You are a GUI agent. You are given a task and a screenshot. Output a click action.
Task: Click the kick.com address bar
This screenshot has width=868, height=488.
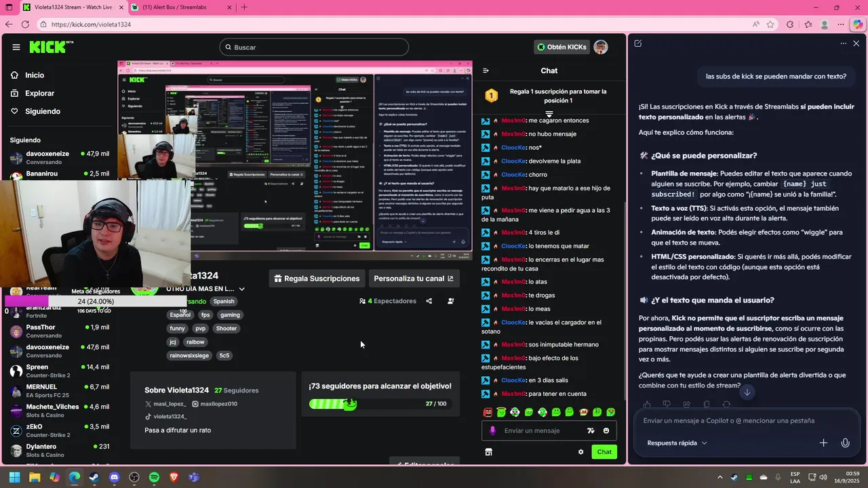(393, 24)
